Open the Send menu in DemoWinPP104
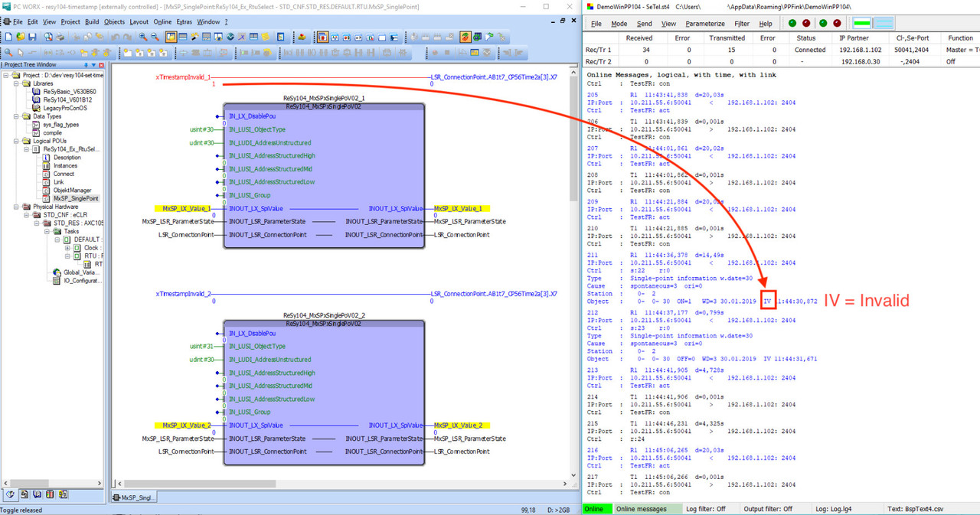This screenshot has height=515, width=980. 645,24
